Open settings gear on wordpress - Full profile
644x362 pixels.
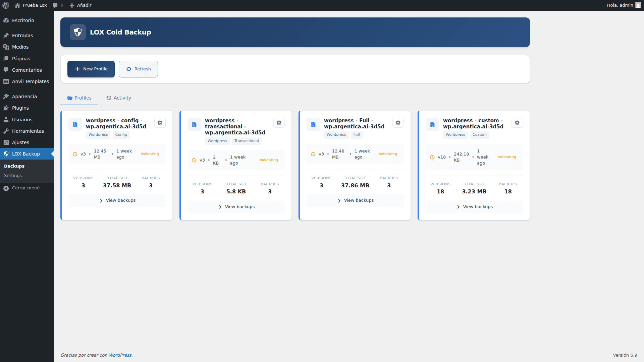(x=398, y=123)
